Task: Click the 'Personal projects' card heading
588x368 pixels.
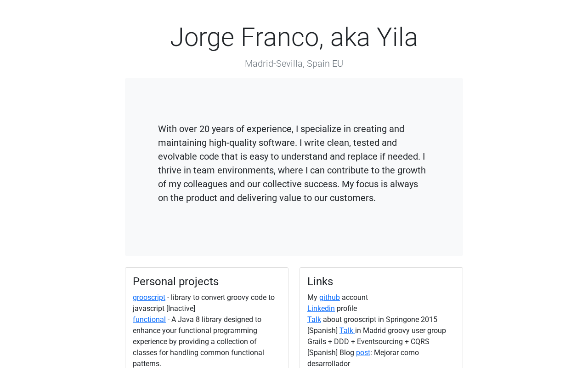Action: [x=175, y=282]
